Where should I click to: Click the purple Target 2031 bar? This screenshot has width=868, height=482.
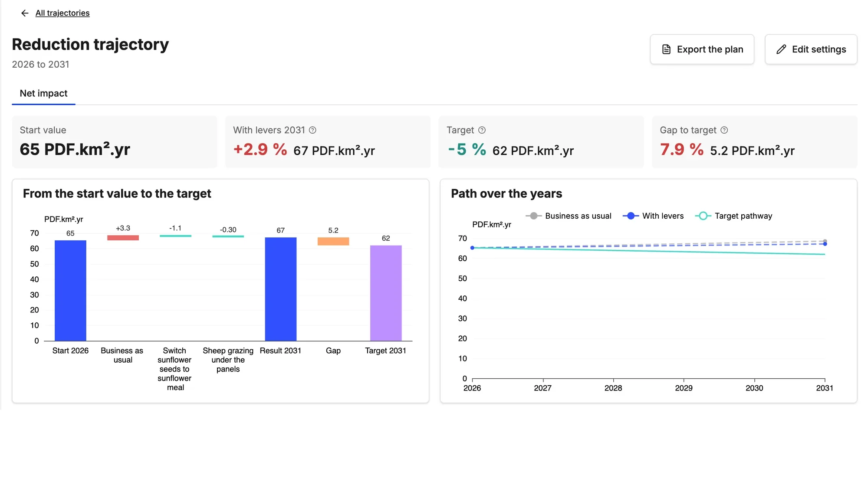[386, 293]
